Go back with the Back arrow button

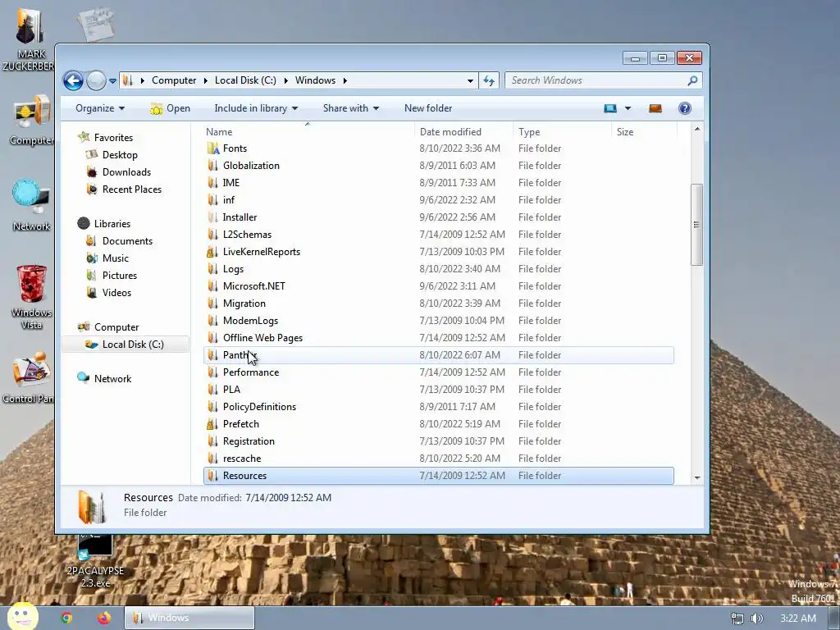[x=73, y=81]
